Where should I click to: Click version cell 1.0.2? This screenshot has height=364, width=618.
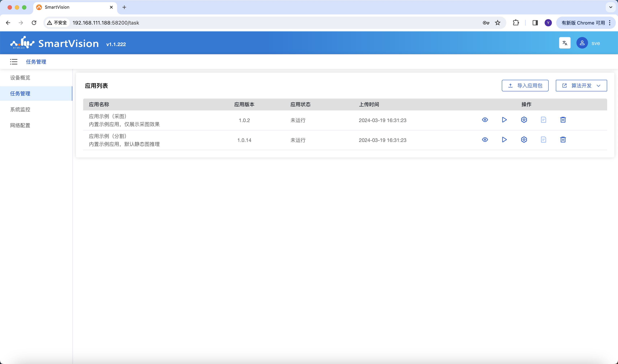point(244,120)
